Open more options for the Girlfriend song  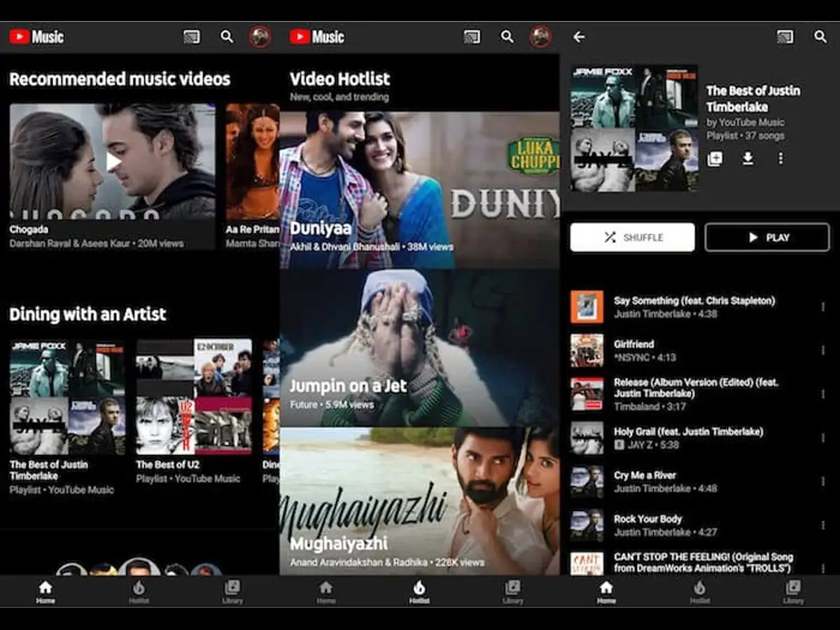pos(822,351)
